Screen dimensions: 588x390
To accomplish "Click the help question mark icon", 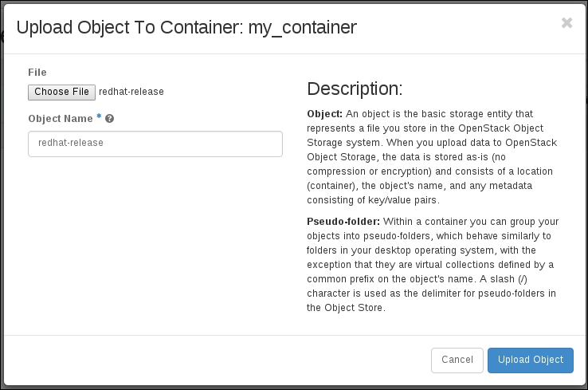I will tap(110, 118).
